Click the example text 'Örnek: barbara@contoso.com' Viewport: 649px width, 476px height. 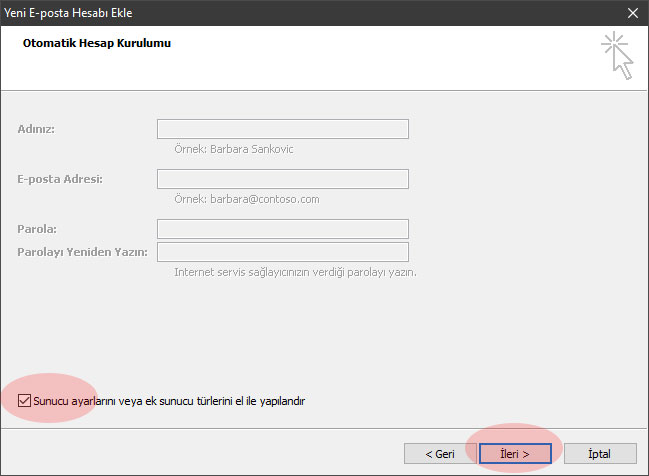point(247,199)
